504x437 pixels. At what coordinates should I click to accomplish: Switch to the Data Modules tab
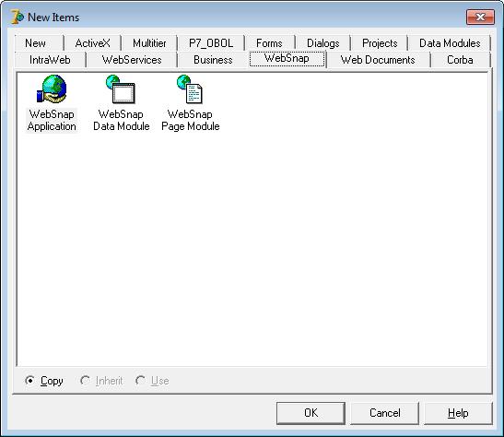(x=450, y=43)
